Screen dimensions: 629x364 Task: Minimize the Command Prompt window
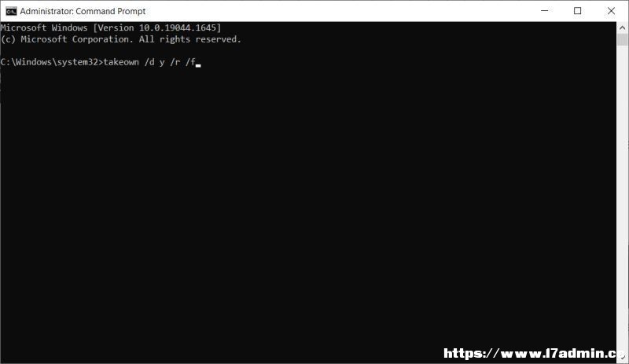544,11
